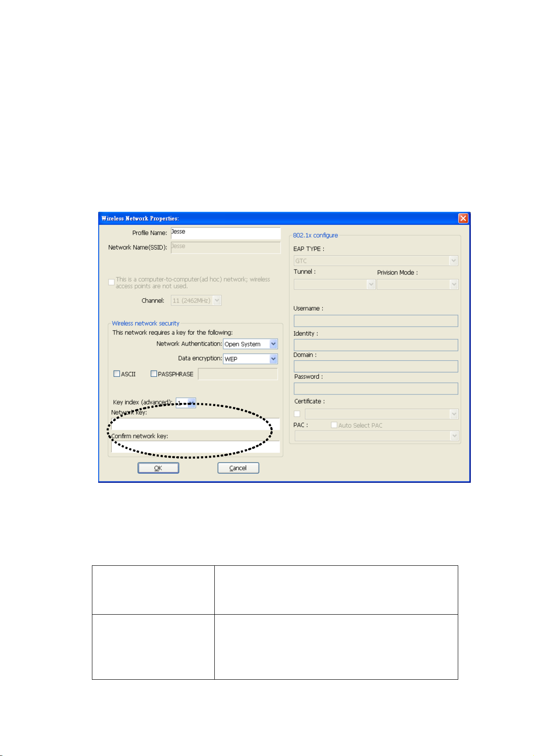Click the Username input field
Screen dimensions: 534x756
point(376,321)
